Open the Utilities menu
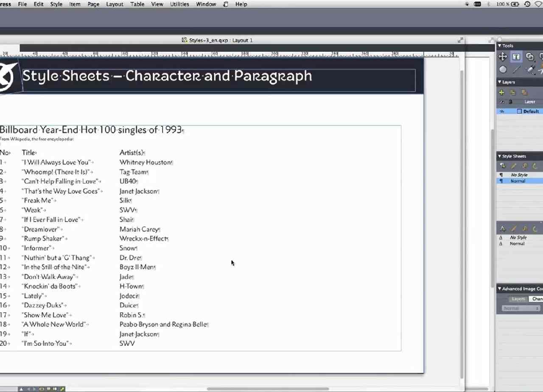Image resolution: width=543 pixels, height=392 pixels. (179, 4)
